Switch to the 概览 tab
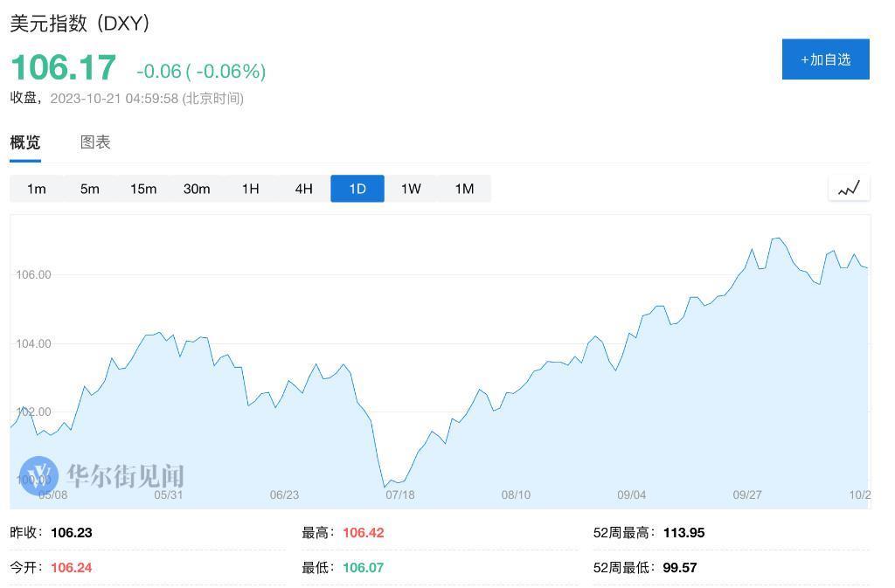 tap(24, 142)
